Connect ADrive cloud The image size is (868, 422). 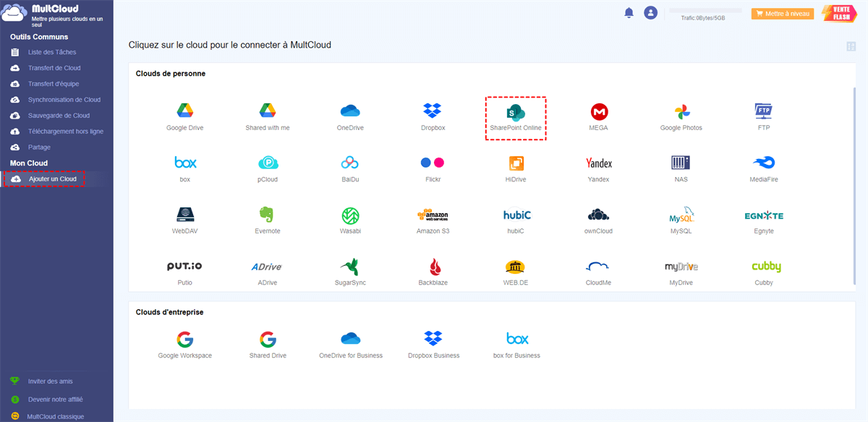pos(268,273)
